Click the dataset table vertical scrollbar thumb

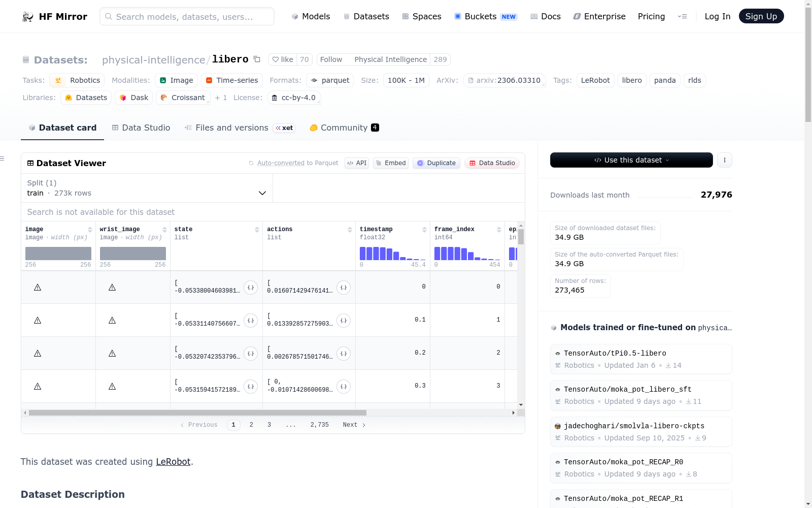(x=521, y=237)
